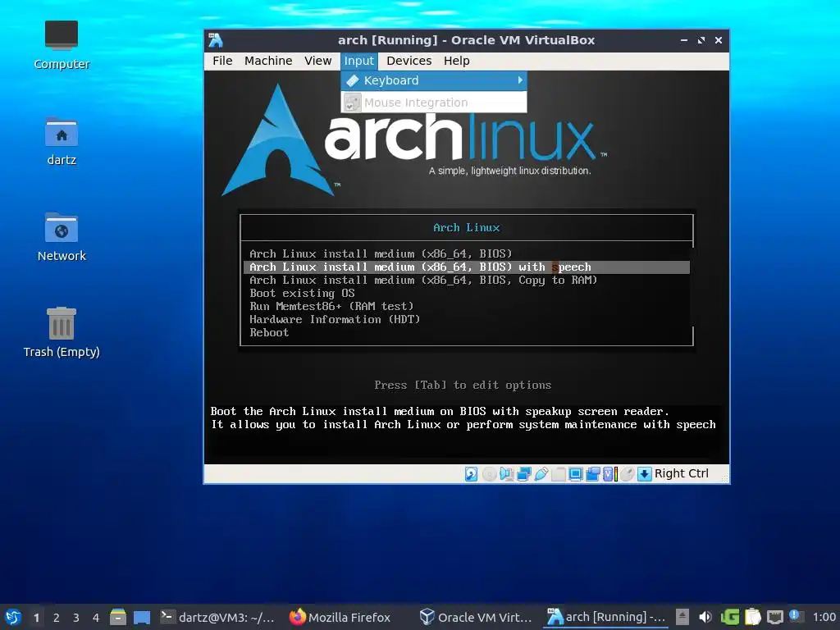Click the Press [Tab] to edit options hint
Screen dimensions: 840x630
(x=463, y=386)
